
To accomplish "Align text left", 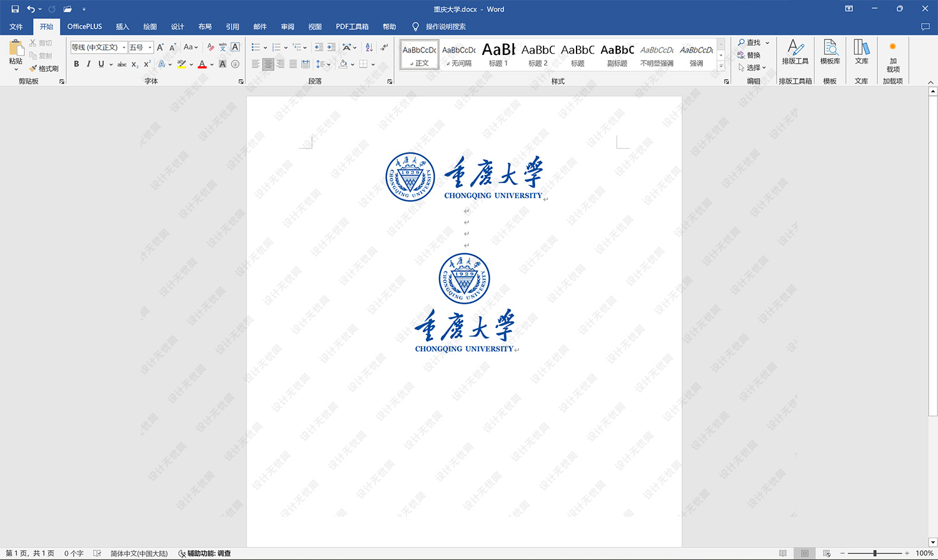I will coord(256,64).
